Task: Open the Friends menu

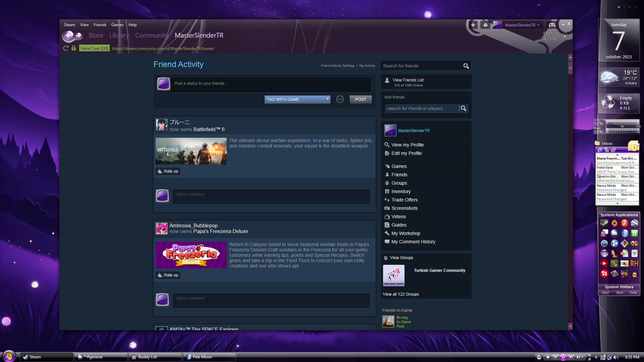Action: 100,25
